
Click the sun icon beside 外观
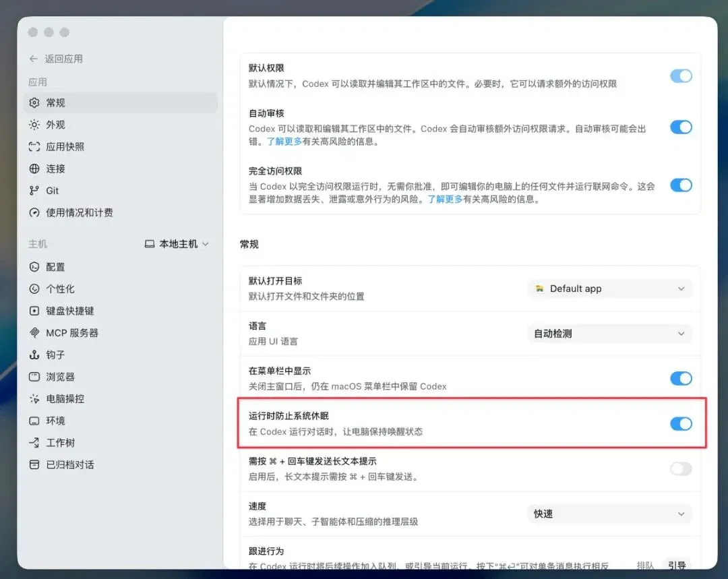[34, 125]
